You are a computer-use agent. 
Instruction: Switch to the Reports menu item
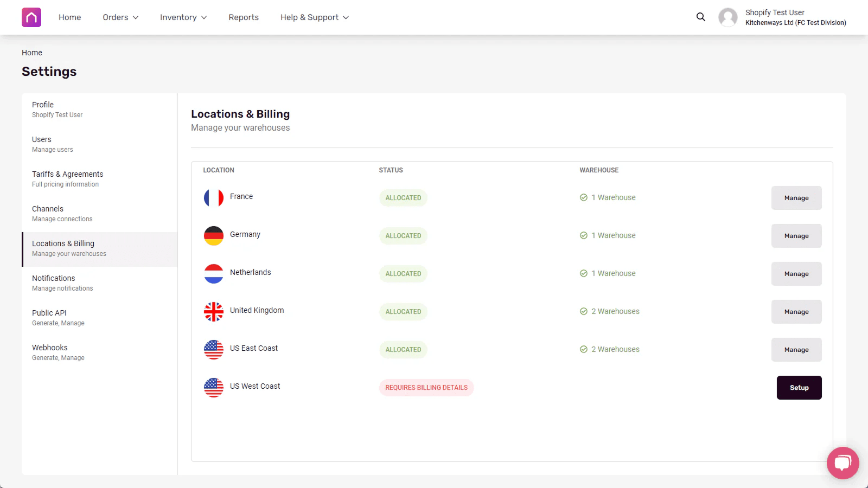(x=244, y=17)
